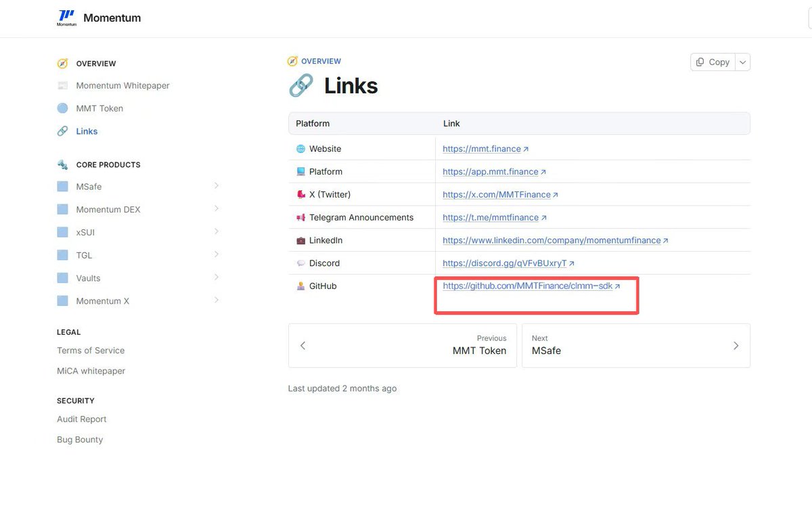Expand the MSafe sidebar section chevron

click(216, 186)
